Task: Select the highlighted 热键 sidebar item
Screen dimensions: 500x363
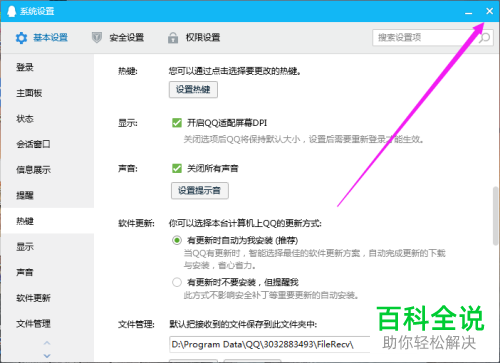Action: (48, 221)
